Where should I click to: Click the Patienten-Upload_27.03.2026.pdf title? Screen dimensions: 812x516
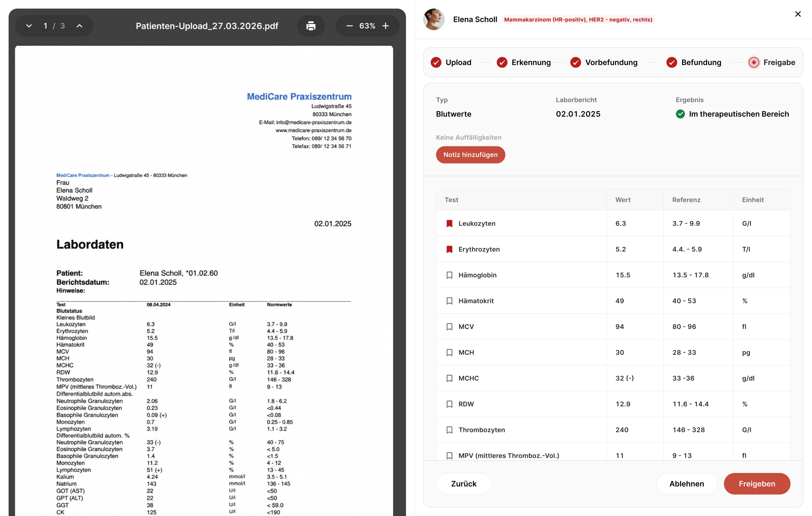(x=207, y=26)
